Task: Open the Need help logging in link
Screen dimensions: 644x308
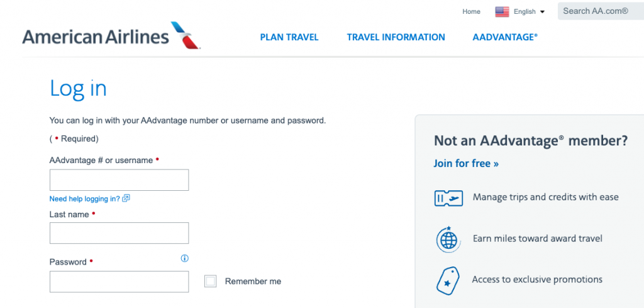Action: pyautogui.click(x=84, y=198)
